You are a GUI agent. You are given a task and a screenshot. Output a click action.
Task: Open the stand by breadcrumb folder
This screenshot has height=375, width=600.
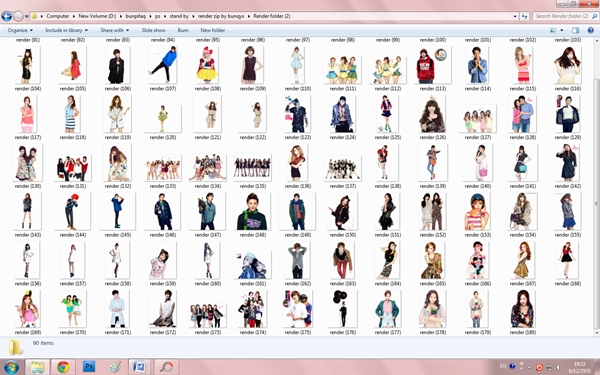tap(179, 16)
